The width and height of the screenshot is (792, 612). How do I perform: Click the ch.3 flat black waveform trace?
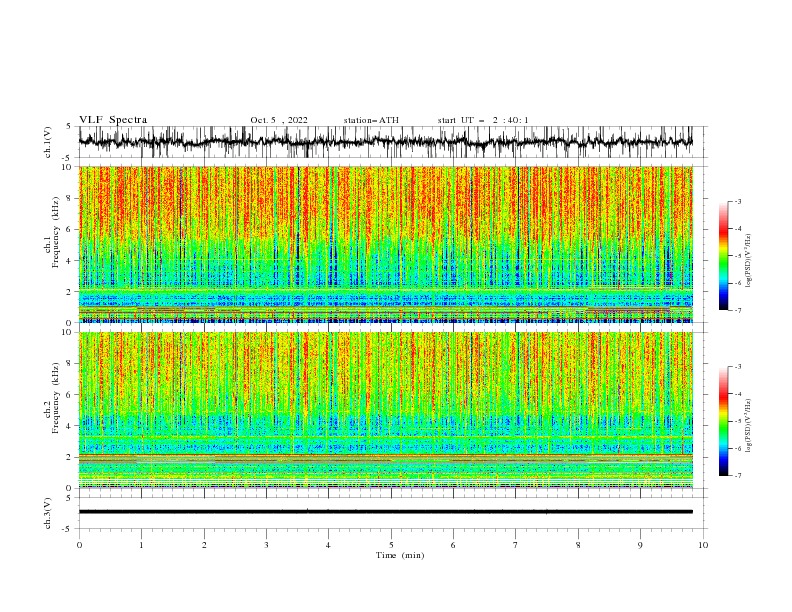[x=386, y=512]
